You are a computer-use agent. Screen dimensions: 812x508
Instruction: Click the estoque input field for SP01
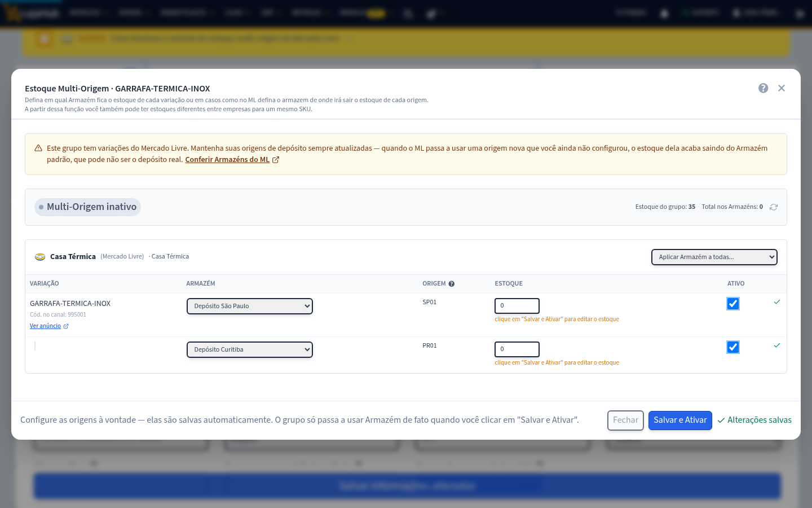point(517,305)
